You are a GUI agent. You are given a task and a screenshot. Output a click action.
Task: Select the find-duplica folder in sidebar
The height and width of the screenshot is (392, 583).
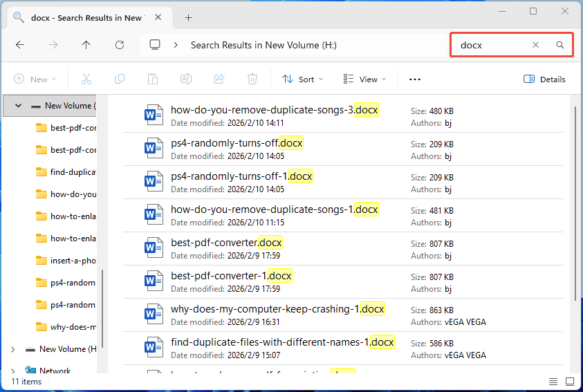coord(66,172)
